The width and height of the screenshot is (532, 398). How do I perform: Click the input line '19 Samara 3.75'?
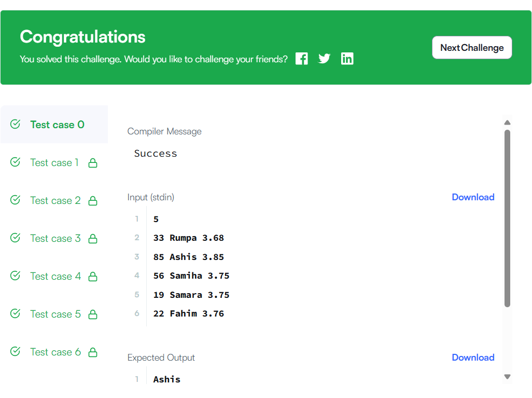[191, 295]
